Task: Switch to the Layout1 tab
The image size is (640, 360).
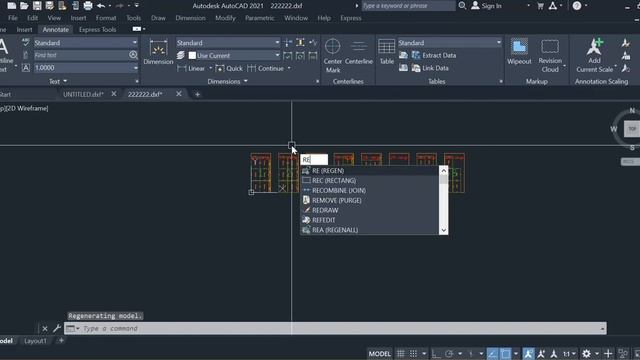Action: (x=36, y=341)
